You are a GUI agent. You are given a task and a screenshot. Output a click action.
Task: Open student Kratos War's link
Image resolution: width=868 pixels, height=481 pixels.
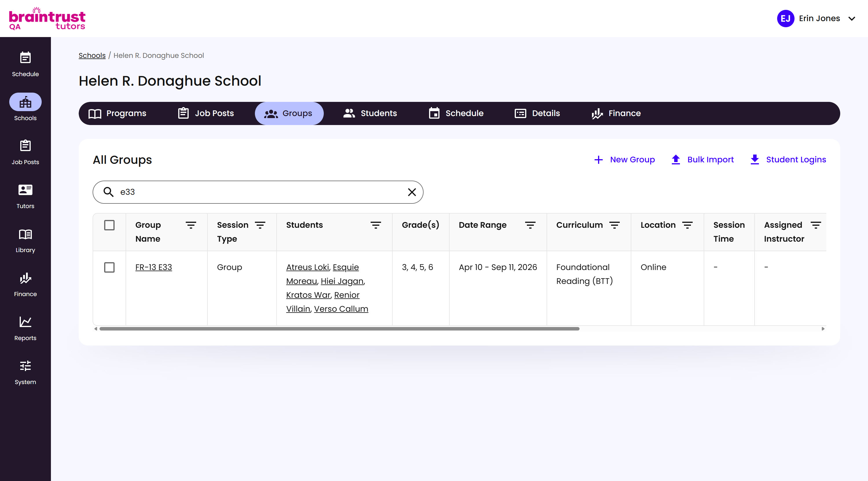tap(308, 295)
